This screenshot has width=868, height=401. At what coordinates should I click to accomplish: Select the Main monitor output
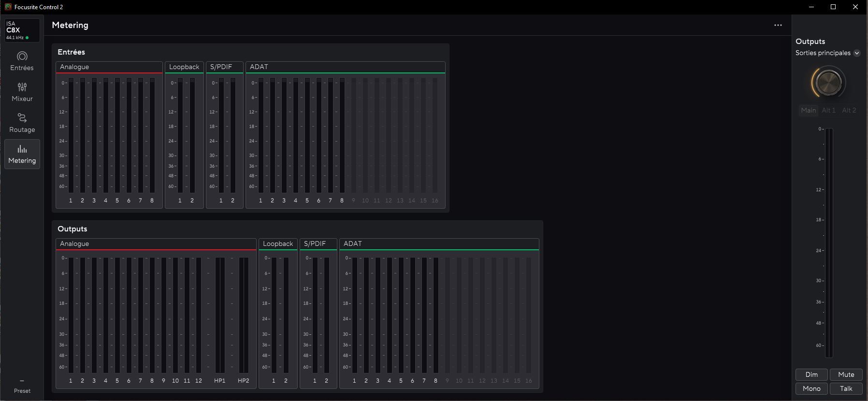pyautogui.click(x=808, y=110)
